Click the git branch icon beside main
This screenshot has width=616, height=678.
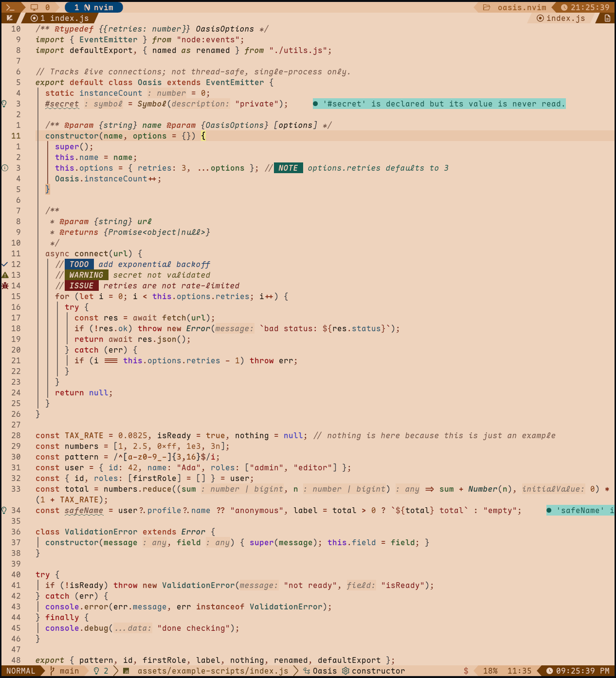point(53,671)
